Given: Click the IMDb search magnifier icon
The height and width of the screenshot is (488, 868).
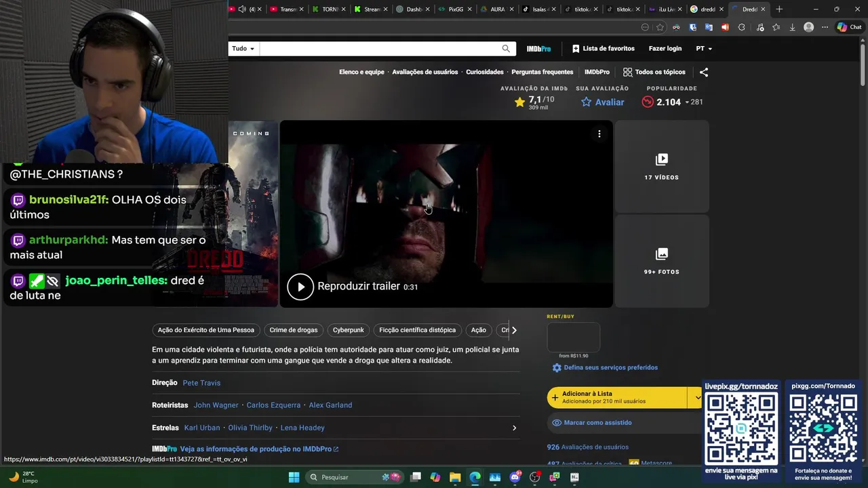Looking at the screenshot, I should point(506,49).
